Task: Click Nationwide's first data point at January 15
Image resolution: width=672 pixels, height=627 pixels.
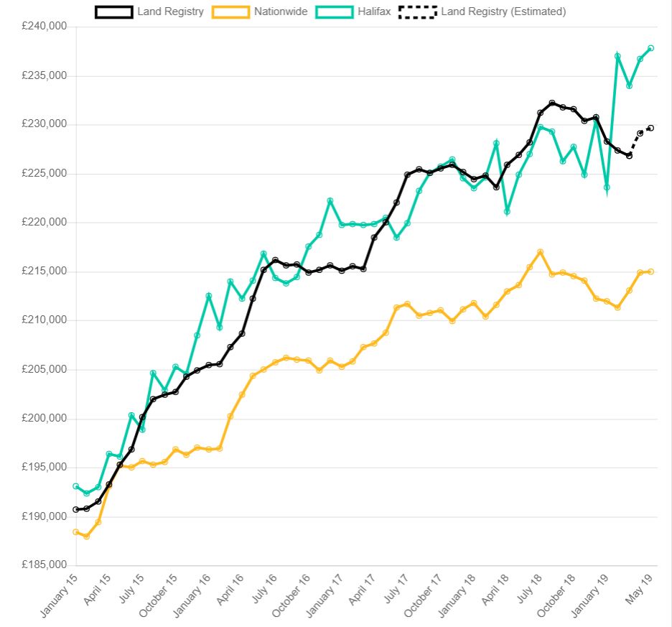Action: click(76, 531)
